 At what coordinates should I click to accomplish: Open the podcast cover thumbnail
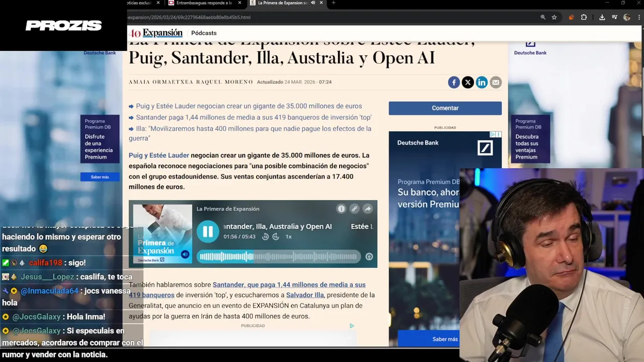coord(163,234)
